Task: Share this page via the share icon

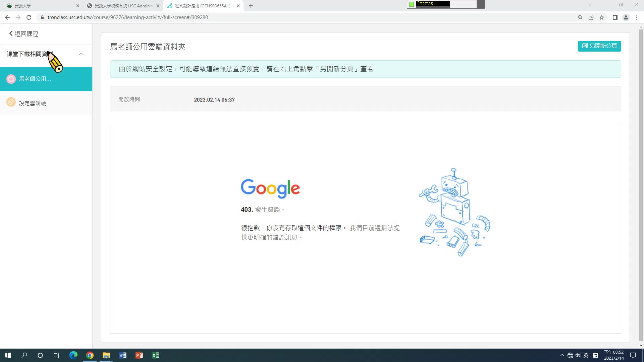Action: (x=591, y=17)
